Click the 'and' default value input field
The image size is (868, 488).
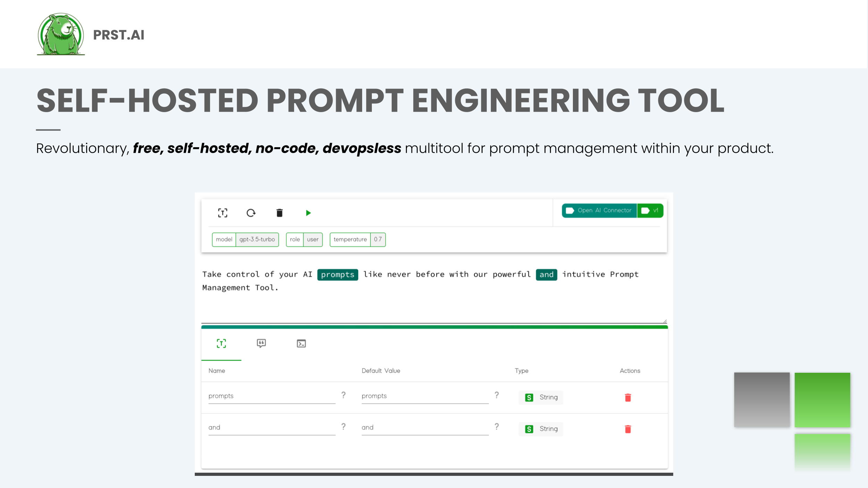(424, 427)
